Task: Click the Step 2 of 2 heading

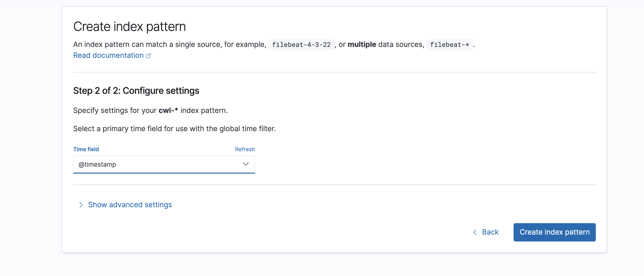Action: pyautogui.click(x=136, y=91)
